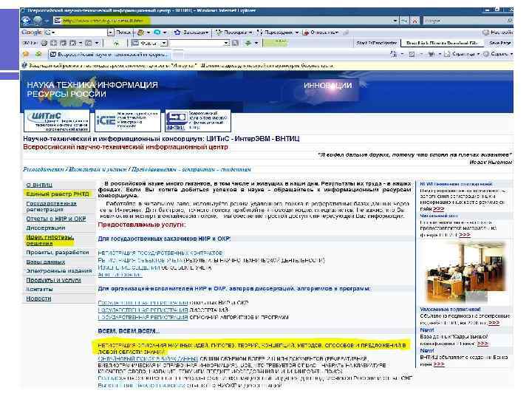Click the browser Forward arrow button
532x399 pixels.
tap(38, 21)
